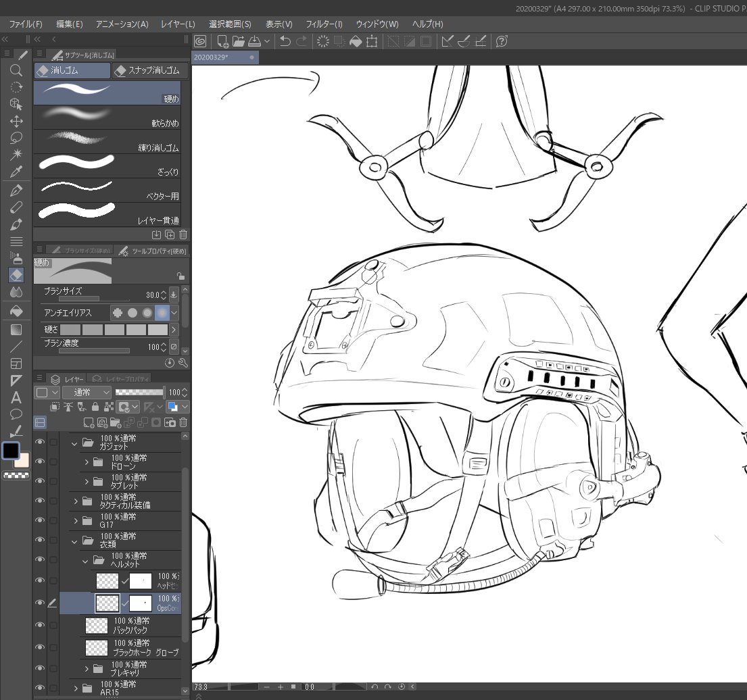The width and height of the screenshot is (747, 700).
Task: Select the Zoom magnifier tool
Action: pyautogui.click(x=16, y=70)
